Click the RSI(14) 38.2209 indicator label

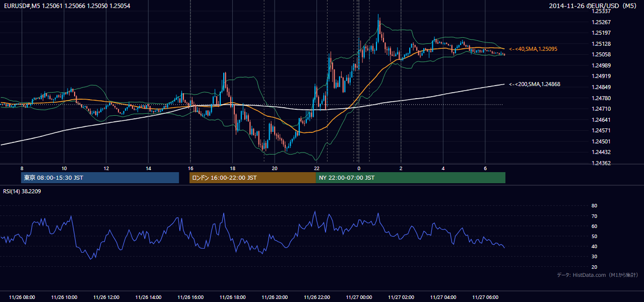click(22, 191)
